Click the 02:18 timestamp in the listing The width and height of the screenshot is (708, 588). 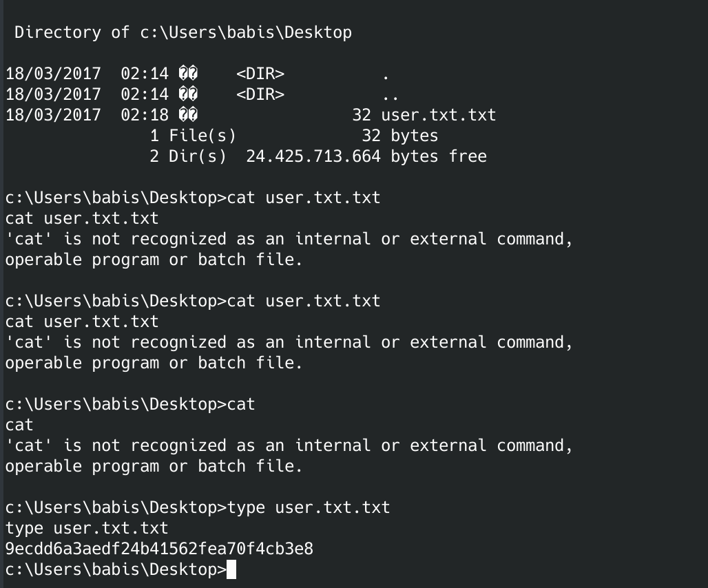[144, 115]
